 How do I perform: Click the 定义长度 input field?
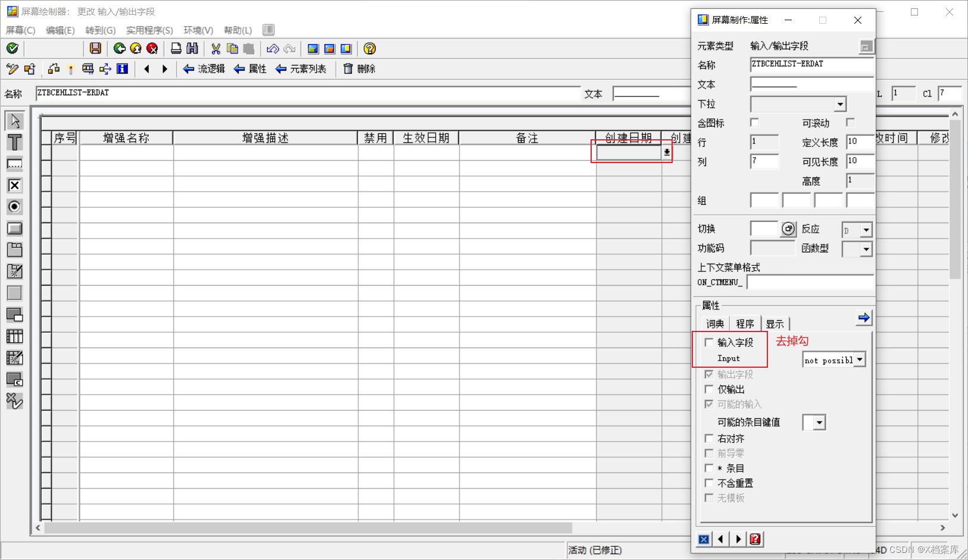coord(860,142)
